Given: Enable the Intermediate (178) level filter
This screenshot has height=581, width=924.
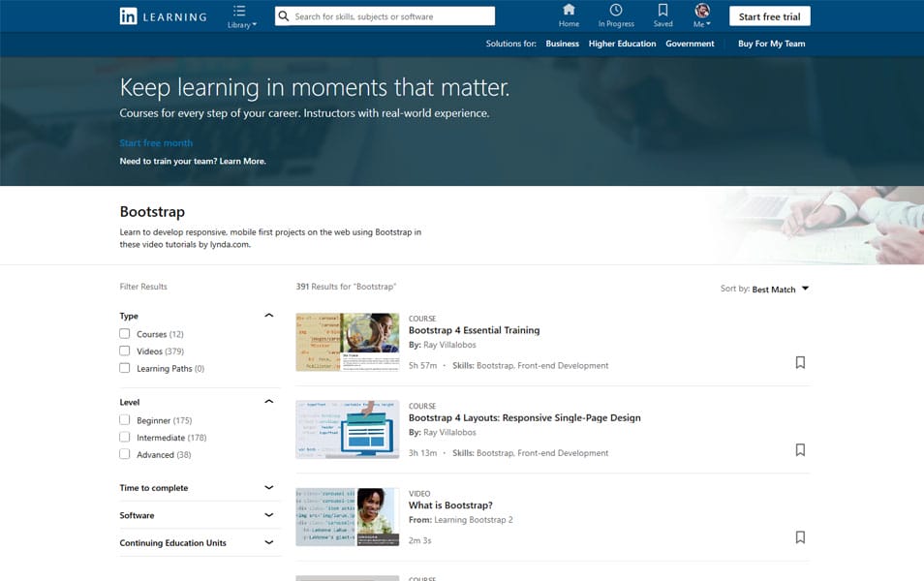Looking at the screenshot, I should pos(124,437).
